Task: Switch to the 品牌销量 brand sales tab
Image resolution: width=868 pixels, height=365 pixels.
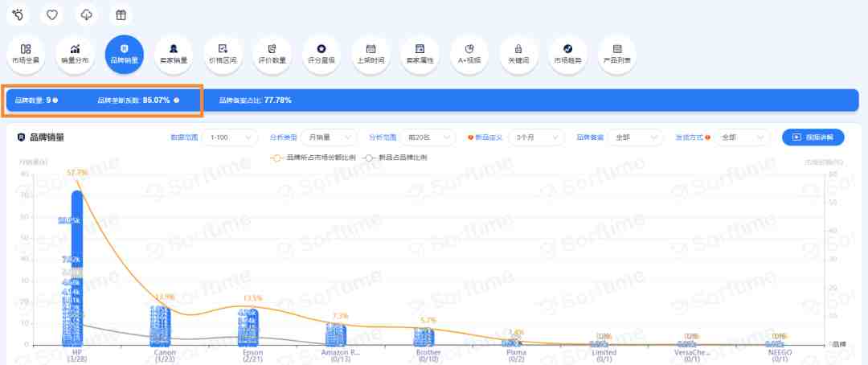Action: pos(124,55)
